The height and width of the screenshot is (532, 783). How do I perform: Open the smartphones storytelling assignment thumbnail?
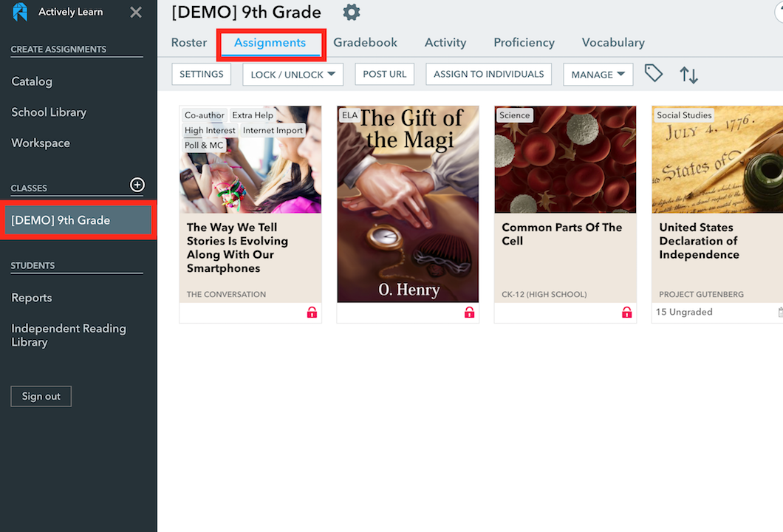pyautogui.click(x=250, y=160)
